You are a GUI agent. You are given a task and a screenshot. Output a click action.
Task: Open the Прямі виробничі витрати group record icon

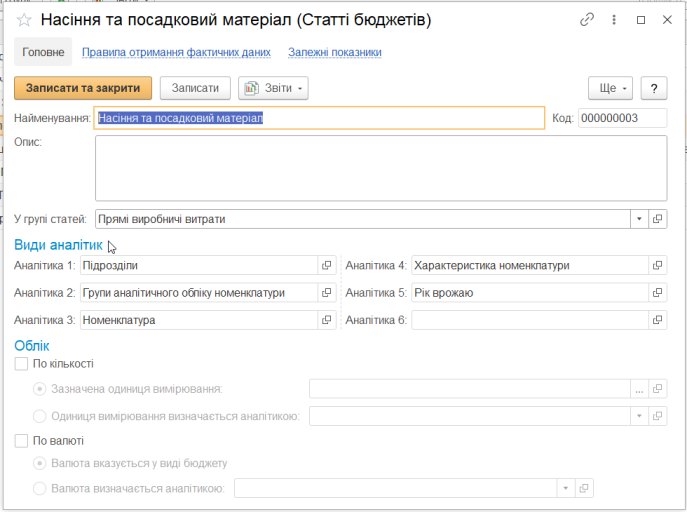[657, 219]
